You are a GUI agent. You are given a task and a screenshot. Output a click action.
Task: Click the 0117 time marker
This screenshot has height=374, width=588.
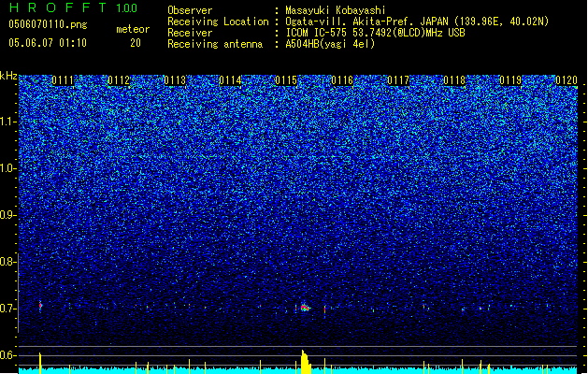click(398, 80)
